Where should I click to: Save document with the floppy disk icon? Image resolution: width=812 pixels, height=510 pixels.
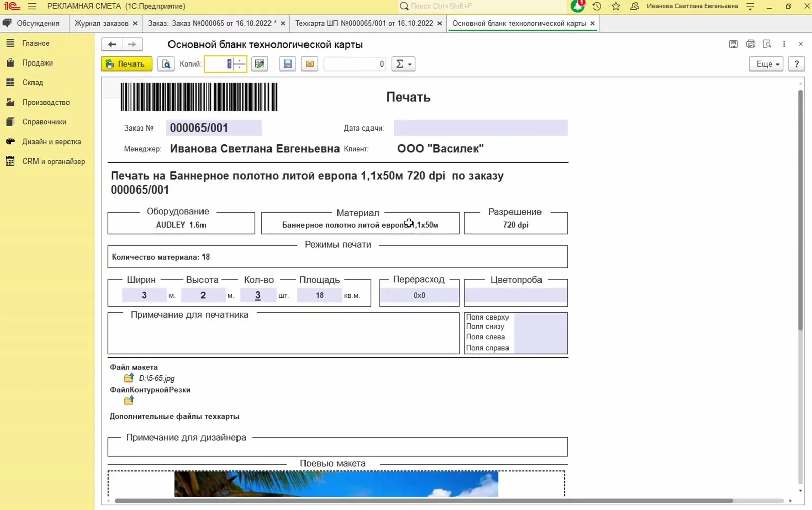288,64
